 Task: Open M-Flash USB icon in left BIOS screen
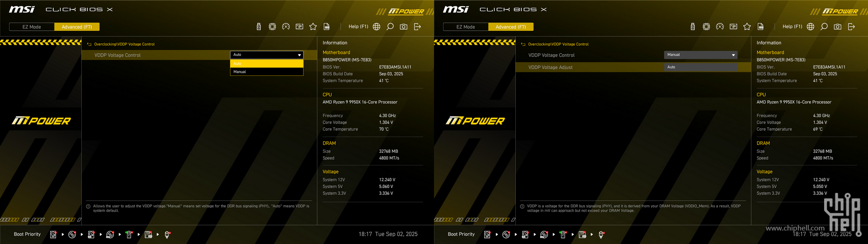pyautogui.click(x=259, y=27)
